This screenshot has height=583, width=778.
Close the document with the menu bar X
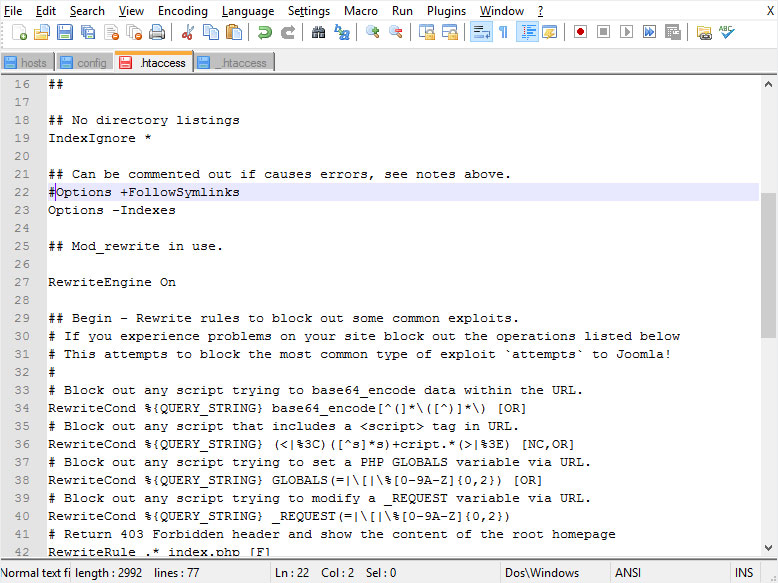[x=770, y=10]
